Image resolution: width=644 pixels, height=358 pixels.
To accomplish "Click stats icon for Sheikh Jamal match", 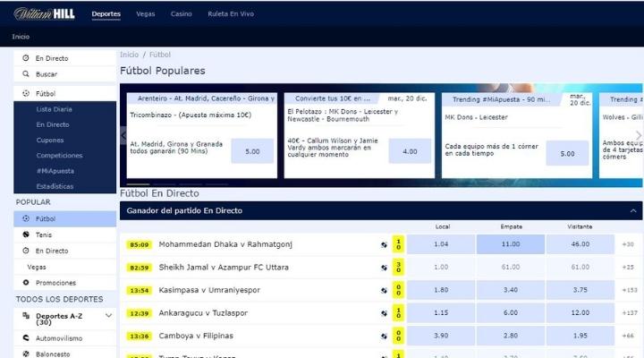I will pyautogui.click(x=384, y=268).
